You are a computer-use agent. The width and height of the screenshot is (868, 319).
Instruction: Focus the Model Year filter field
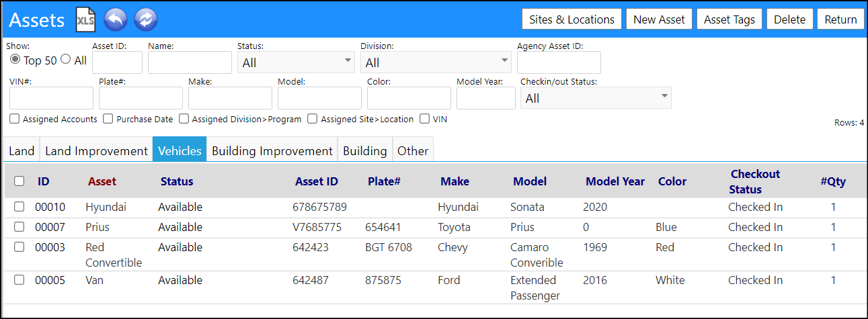click(485, 98)
